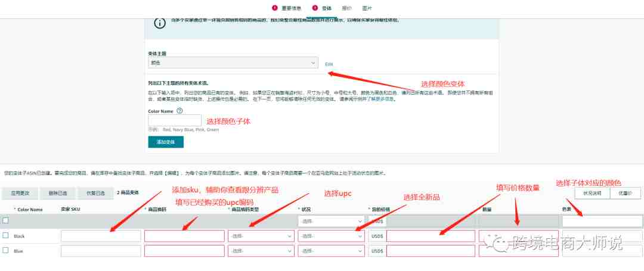Focus the 色表 field in gray header row
644x271 pixels.
click(x=602, y=222)
